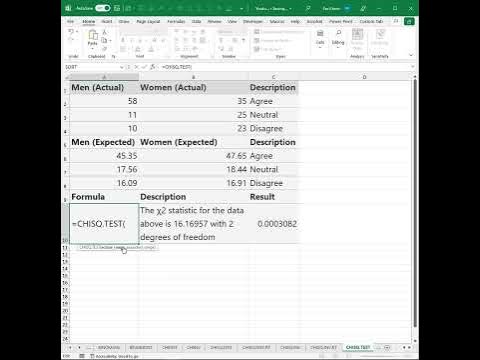
Task: Switch to the CHISQ.DIST sheet tab
Action: (221, 347)
